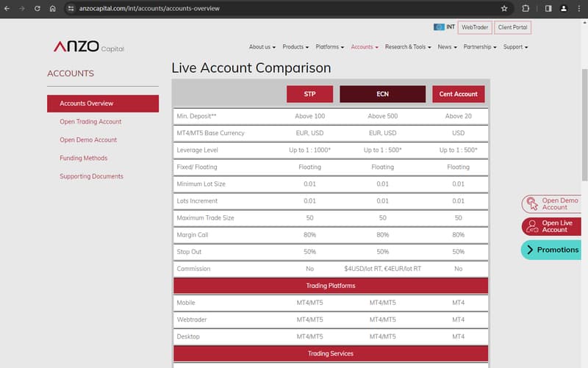Image resolution: width=588 pixels, height=368 pixels.
Task: Open the Promotions floating button
Action: click(x=551, y=250)
